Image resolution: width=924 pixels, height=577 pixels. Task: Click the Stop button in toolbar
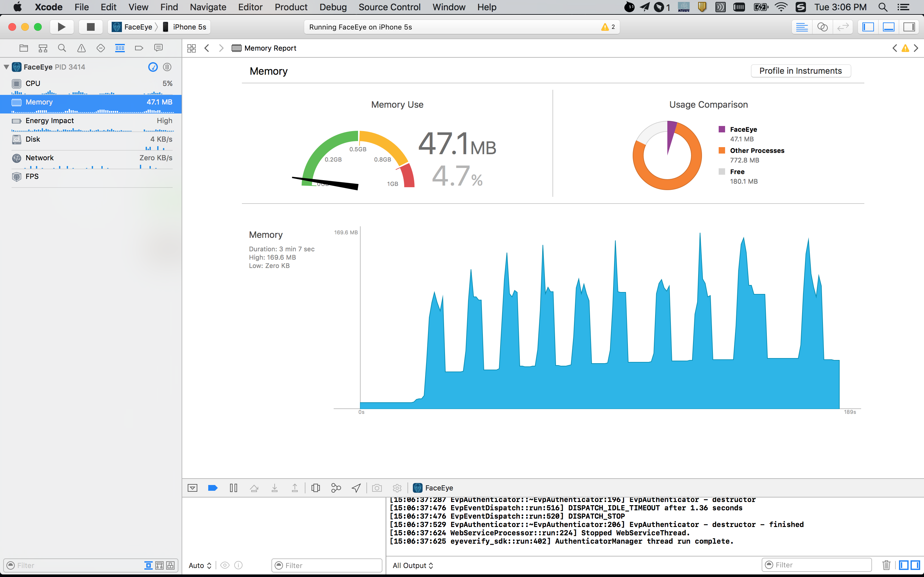point(90,27)
